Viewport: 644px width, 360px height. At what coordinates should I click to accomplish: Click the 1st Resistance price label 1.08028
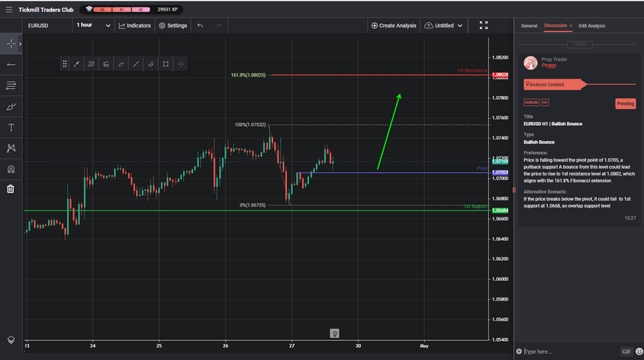pyautogui.click(x=500, y=75)
